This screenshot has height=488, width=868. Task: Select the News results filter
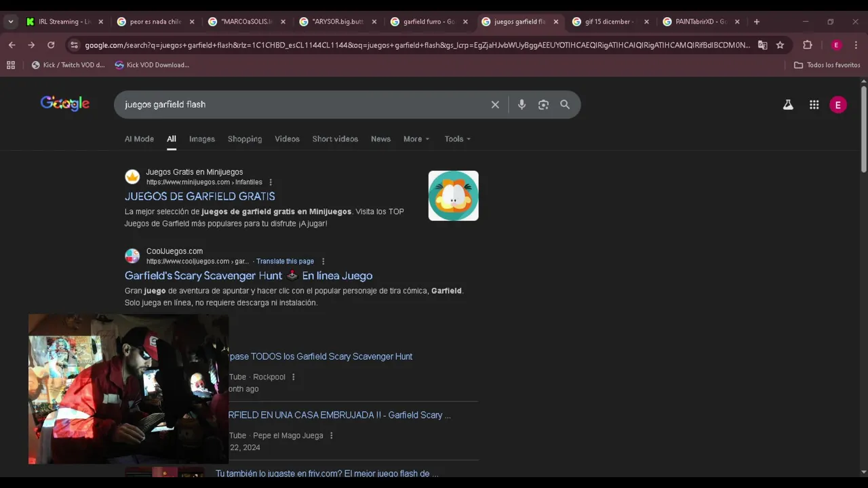point(380,139)
